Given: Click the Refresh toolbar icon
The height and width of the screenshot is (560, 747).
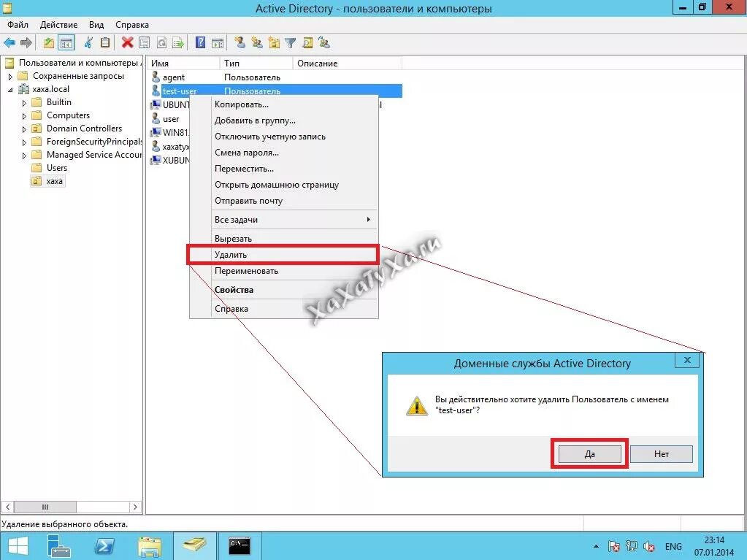Looking at the screenshot, I should click(x=161, y=43).
